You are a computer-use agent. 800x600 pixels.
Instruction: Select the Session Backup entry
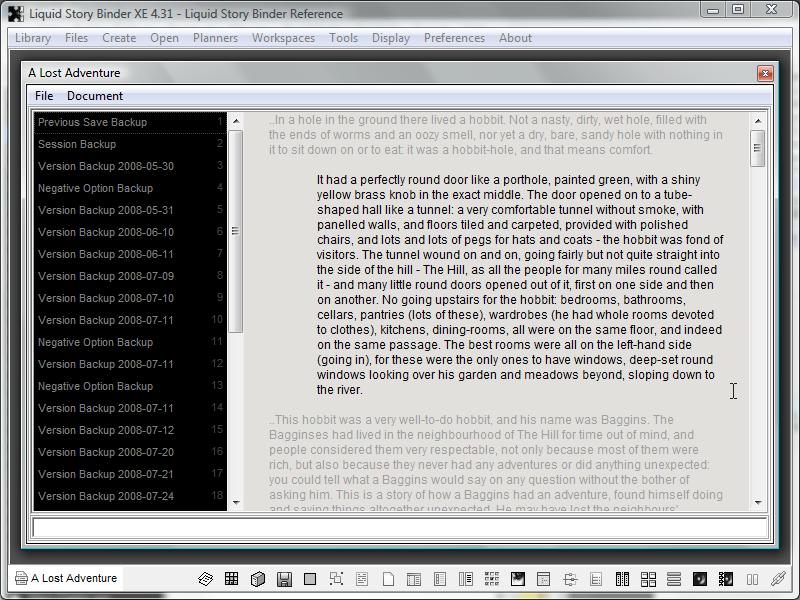(77, 144)
